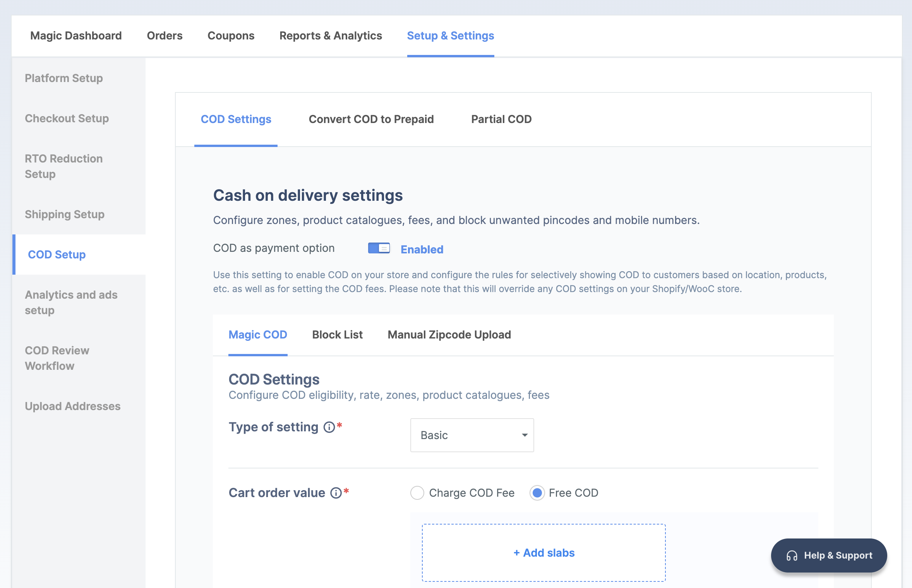The height and width of the screenshot is (588, 912).
Task: Click the RTO Reduction Setup sidebar link
Action: pyautogui.click(x=64, y=167)
